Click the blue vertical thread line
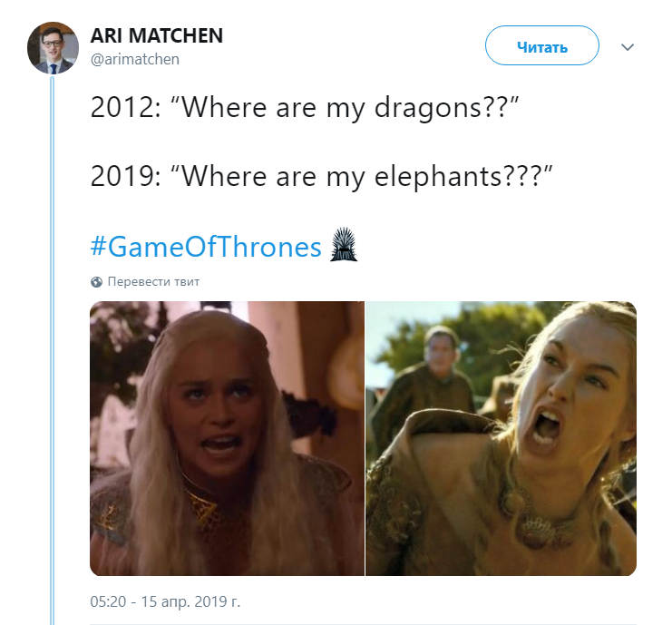672x625 pixels. coord(53,349)
